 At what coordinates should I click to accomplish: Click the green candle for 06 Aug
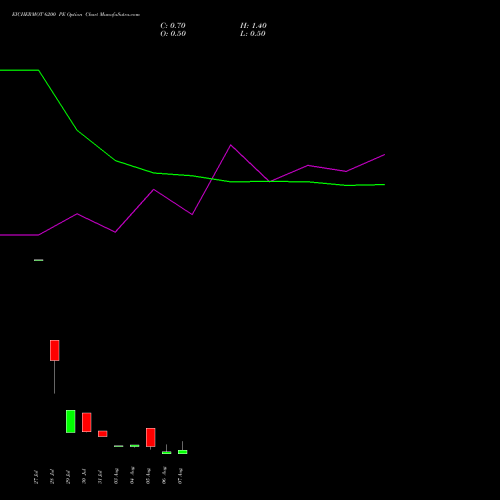[167, 453]
